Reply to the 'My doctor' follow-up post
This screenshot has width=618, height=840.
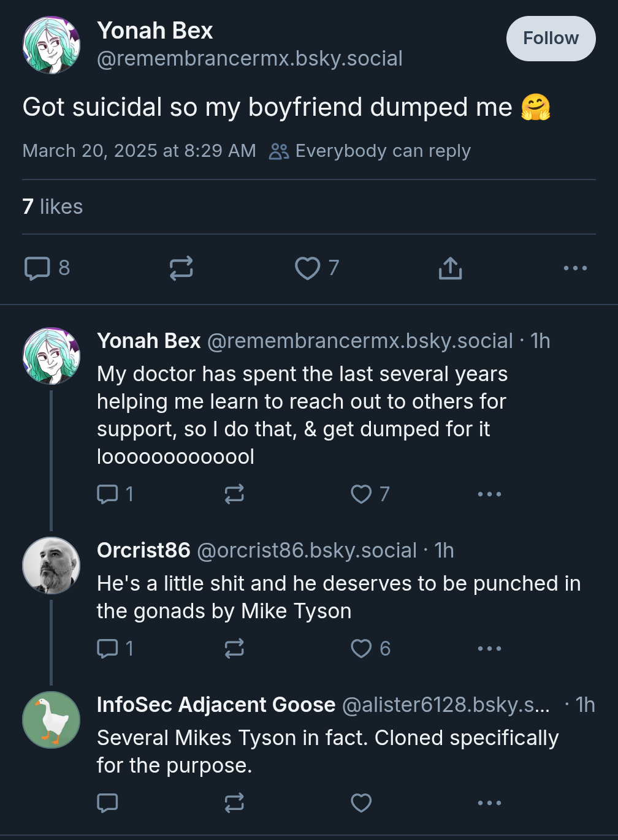(107, 494)
